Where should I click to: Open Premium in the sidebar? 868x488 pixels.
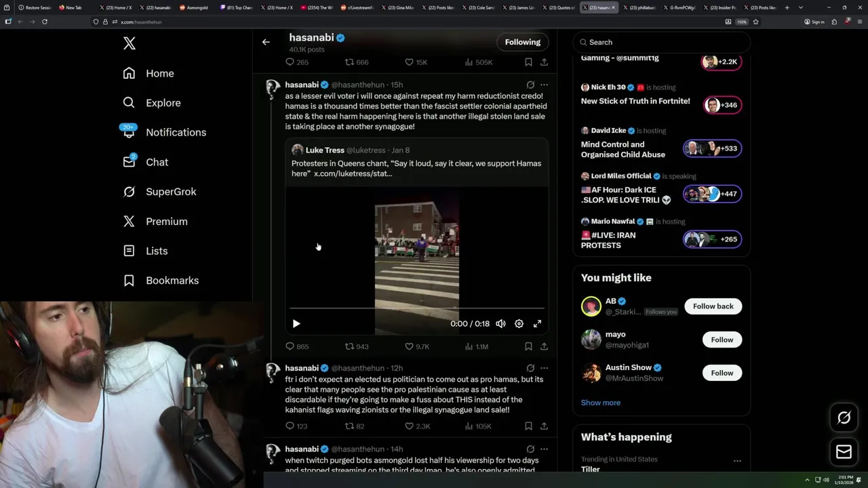(155, 221)
